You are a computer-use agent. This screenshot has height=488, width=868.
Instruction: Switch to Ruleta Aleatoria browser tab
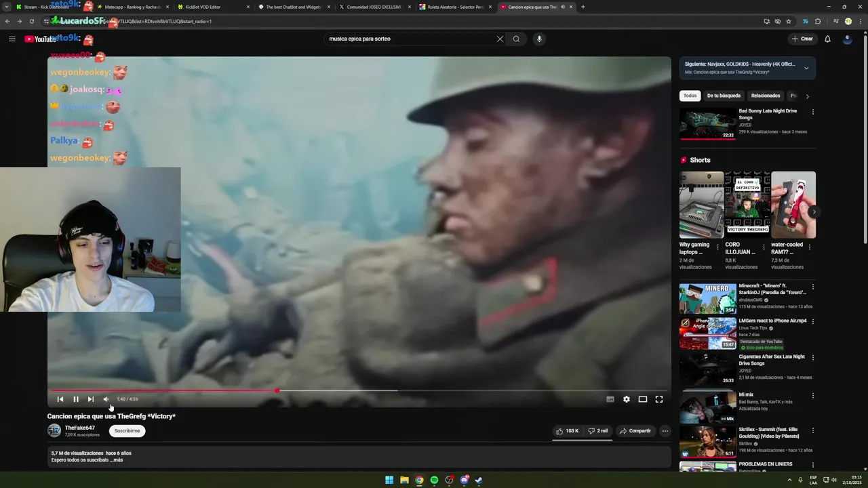click(455, 7)
